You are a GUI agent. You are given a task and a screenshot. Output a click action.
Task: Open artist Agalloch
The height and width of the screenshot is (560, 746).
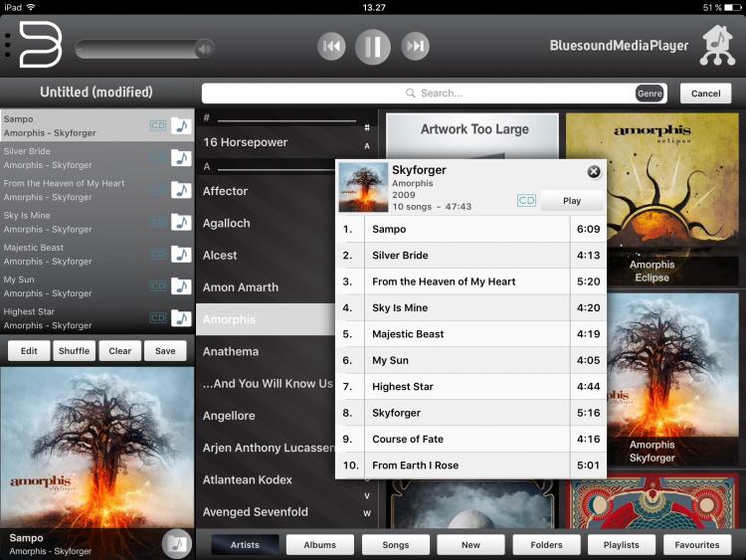[267, 223]
